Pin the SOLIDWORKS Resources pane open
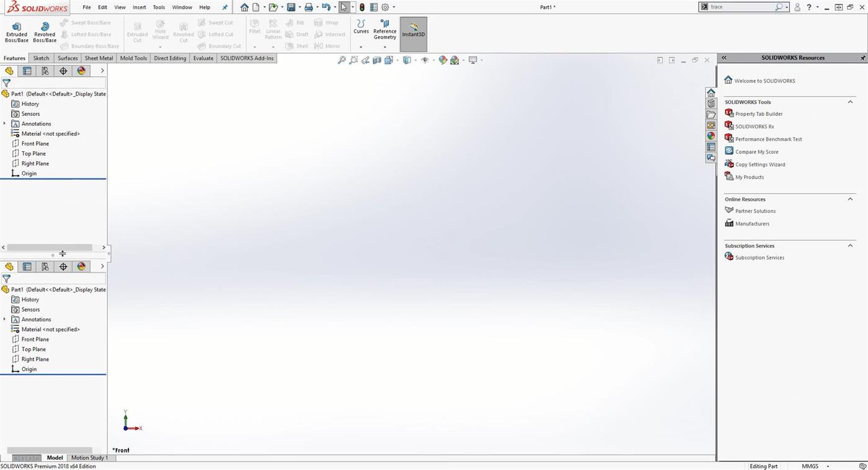Viewport: 868px width, 470px height. [x=862, y=58]
